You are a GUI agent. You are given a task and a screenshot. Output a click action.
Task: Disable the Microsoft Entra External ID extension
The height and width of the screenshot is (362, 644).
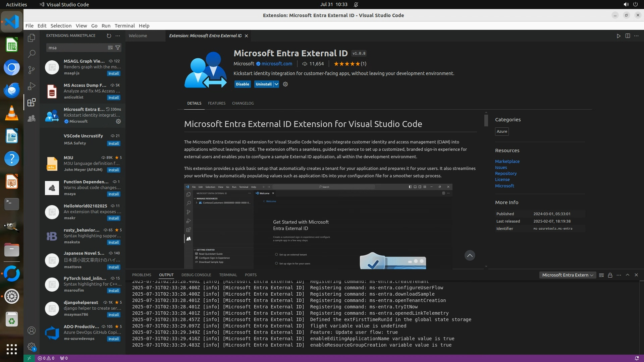pyautogui.click(x=242, y=84)
